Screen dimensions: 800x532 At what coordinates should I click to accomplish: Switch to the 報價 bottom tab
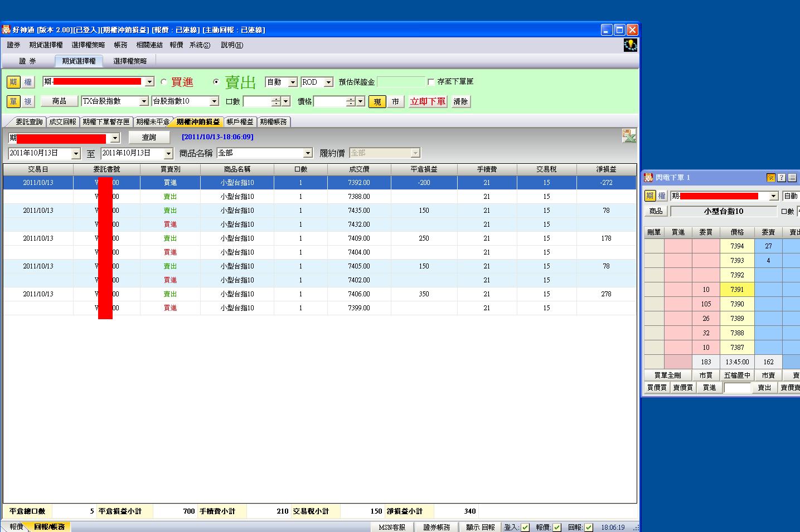pyautogui.click(x=16, y=526)
